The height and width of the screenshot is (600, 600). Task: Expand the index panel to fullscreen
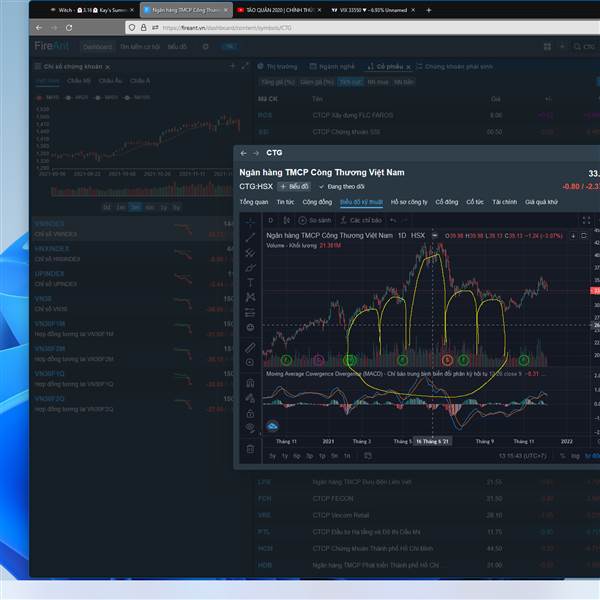click(245, 66)
